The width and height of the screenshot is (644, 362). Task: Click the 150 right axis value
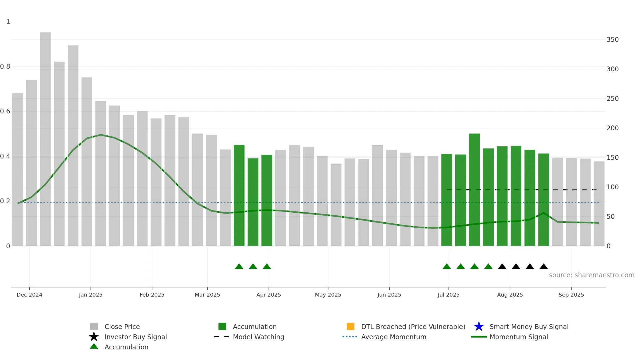coord(613,158)
